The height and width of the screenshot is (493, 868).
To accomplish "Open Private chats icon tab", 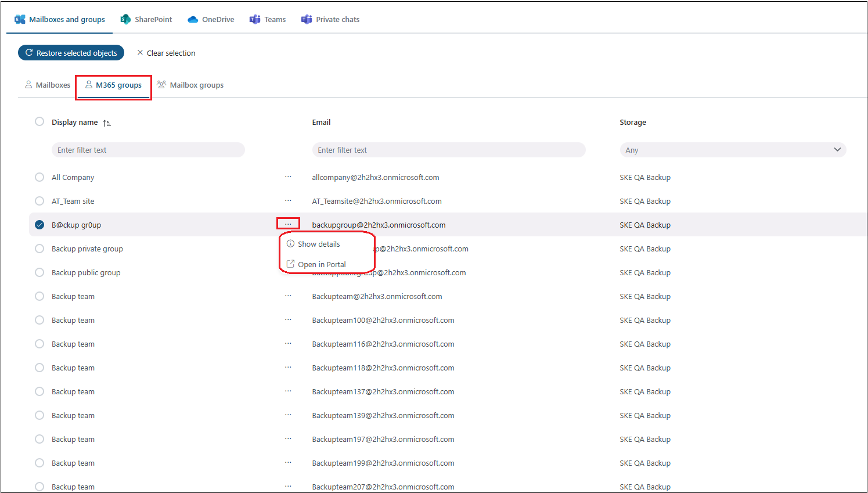I will (x=307, y=19).
